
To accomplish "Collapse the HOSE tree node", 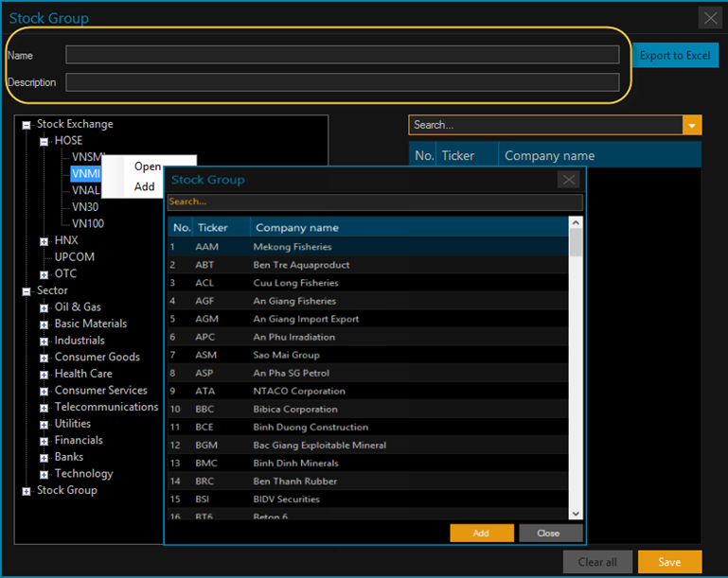I will (x=44, y=142).
